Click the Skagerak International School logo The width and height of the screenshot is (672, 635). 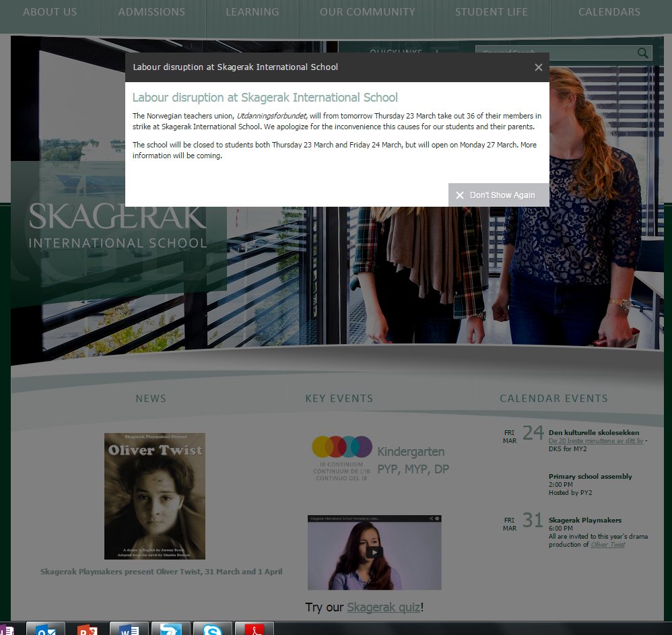(x=117, y=225)
